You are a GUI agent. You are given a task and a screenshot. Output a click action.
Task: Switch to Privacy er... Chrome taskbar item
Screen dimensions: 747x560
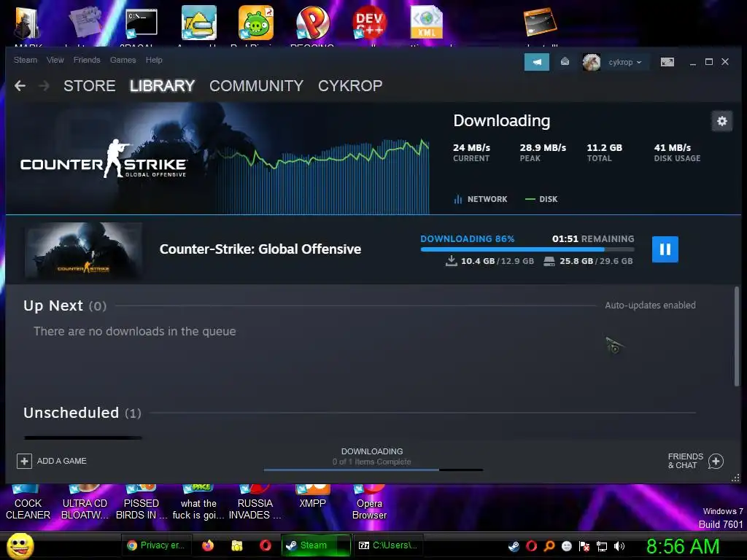[157, 545]
